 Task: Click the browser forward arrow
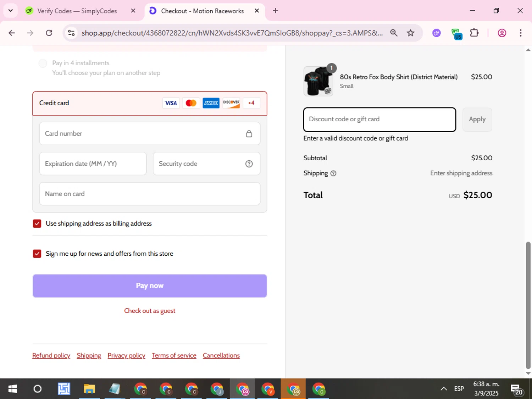click(x=30, y=33)
